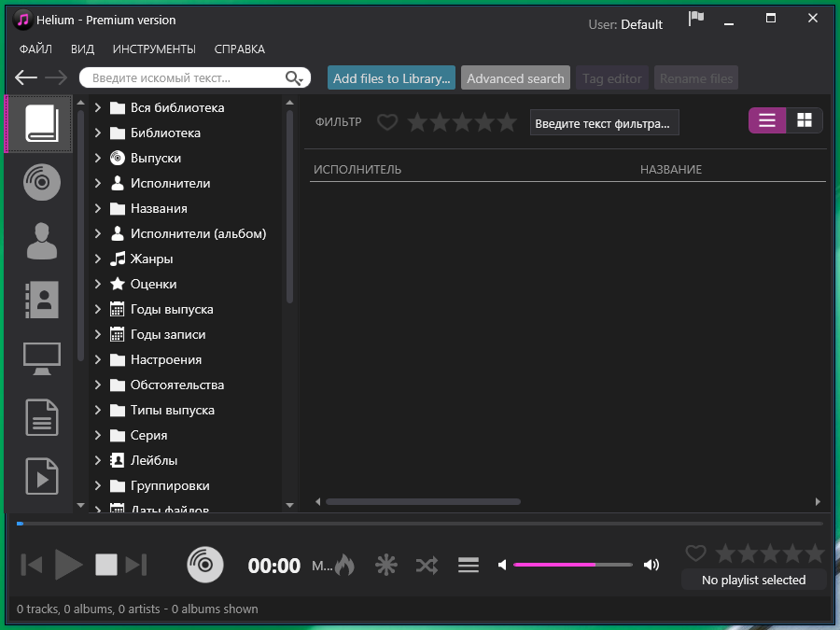Select the Albums disc icon in sidebar
The image size is (840, 630).
pyautogui.click(x=38, y=182)
